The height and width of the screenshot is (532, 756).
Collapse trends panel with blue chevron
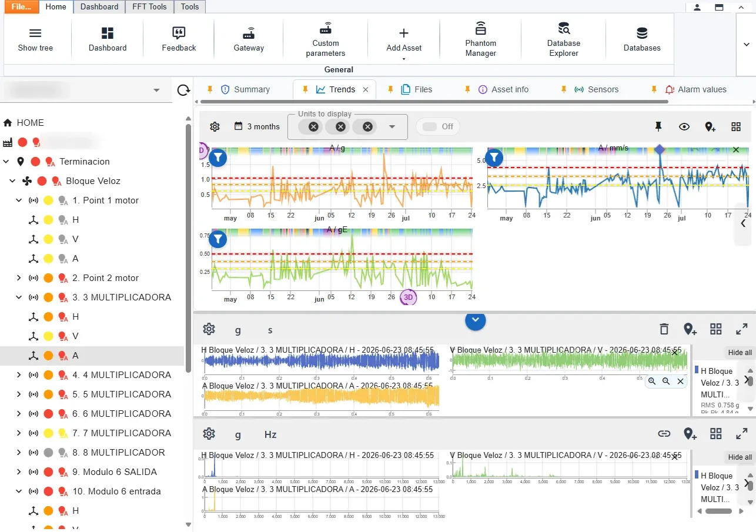point(476,320)
